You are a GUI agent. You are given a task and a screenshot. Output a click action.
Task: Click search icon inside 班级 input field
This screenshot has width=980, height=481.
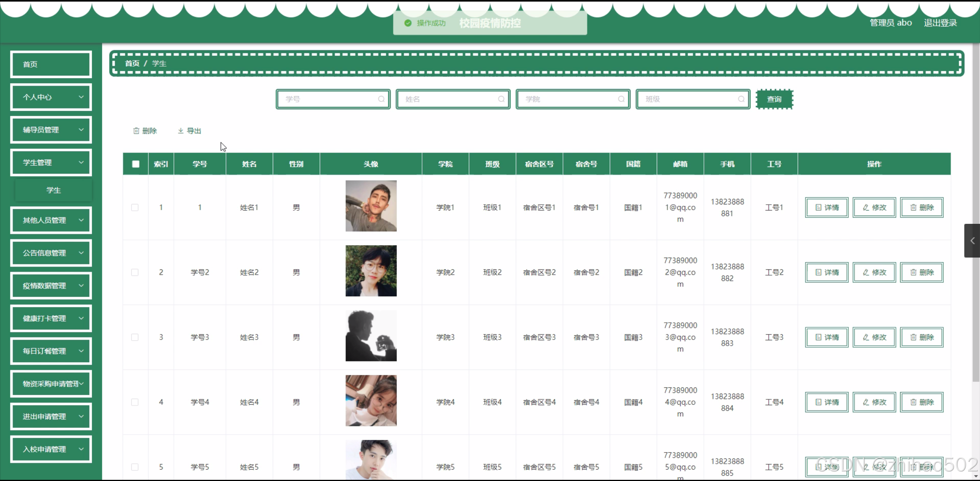741,99
